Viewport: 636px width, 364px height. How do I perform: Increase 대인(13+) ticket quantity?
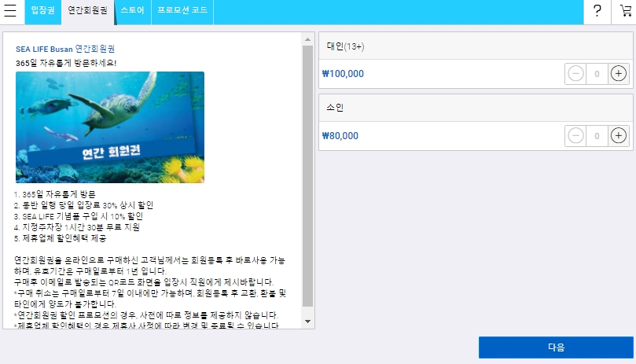click(x=618, y=74)
